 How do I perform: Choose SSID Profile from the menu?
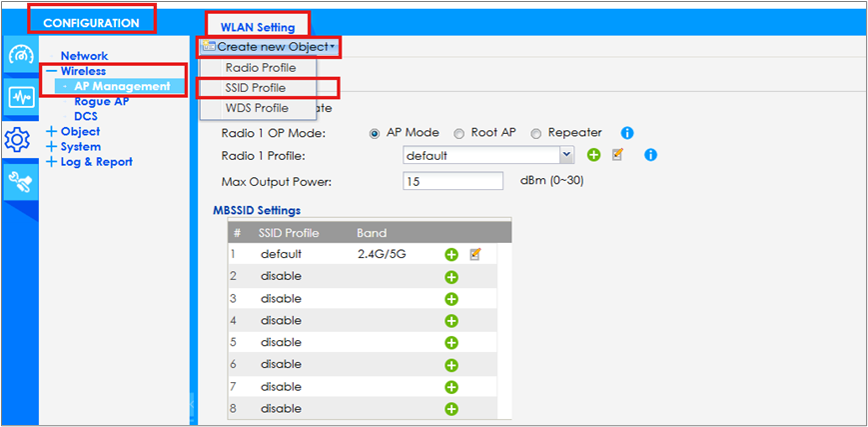point(256,88)
